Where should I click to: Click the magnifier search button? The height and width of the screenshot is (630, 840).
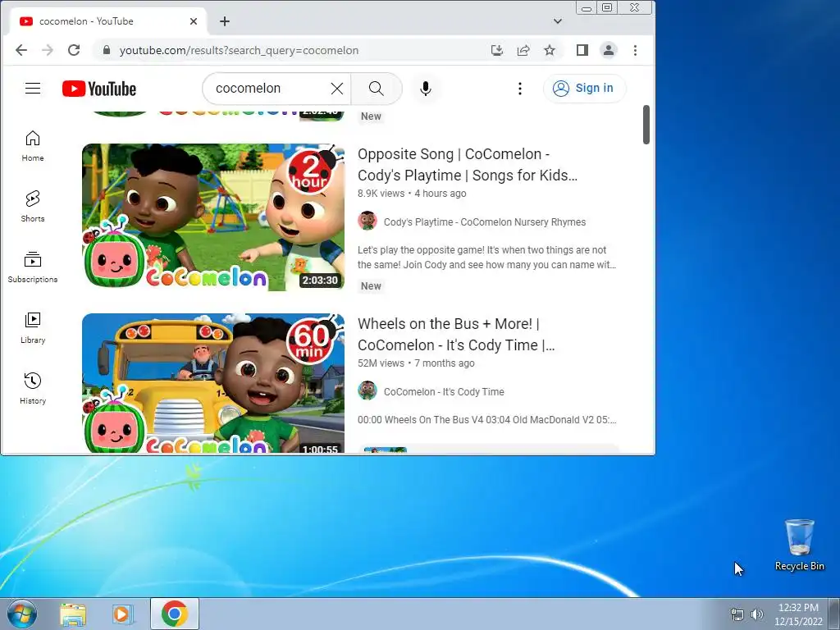coord(376,89)
